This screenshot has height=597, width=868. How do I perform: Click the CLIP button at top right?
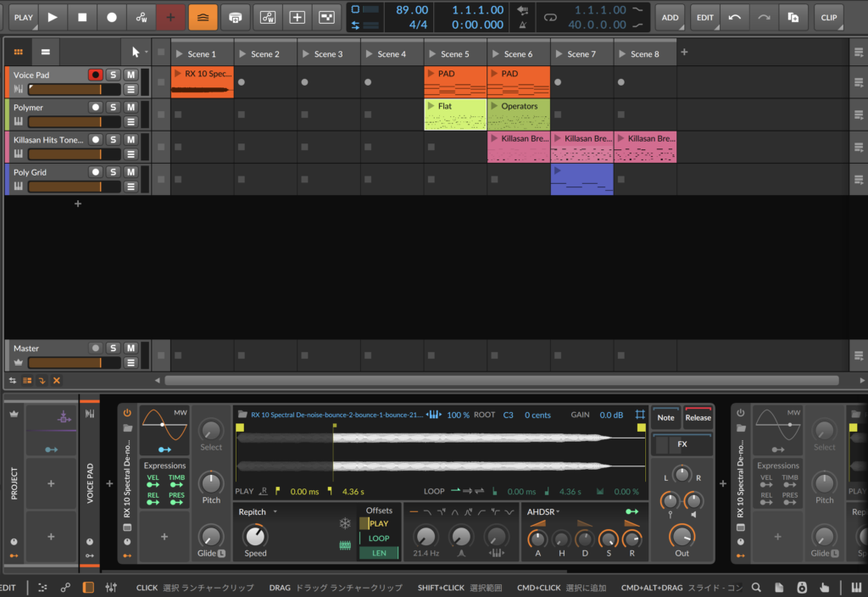828,17
